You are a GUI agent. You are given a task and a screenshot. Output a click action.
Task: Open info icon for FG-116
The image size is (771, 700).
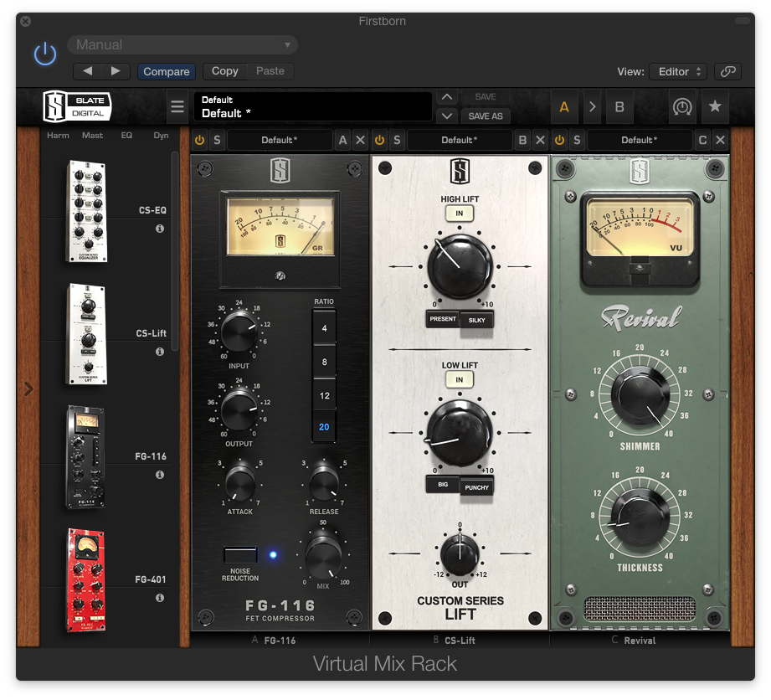(x=160, y=475)
